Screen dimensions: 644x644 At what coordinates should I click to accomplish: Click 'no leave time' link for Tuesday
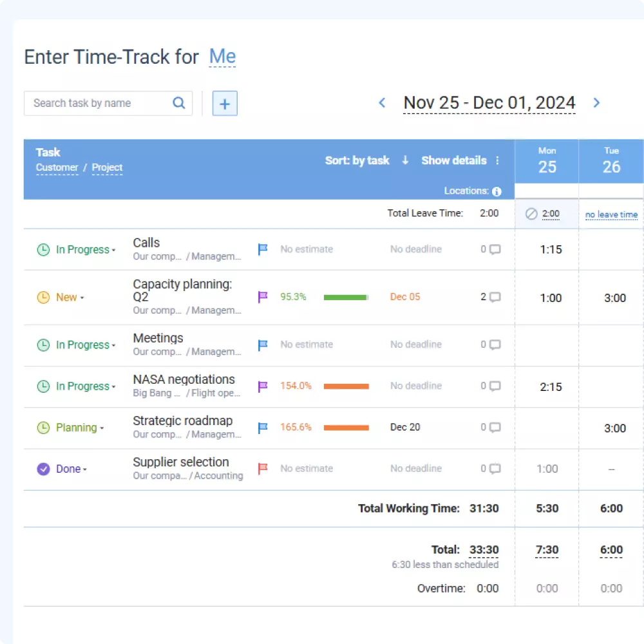point(611,214)
